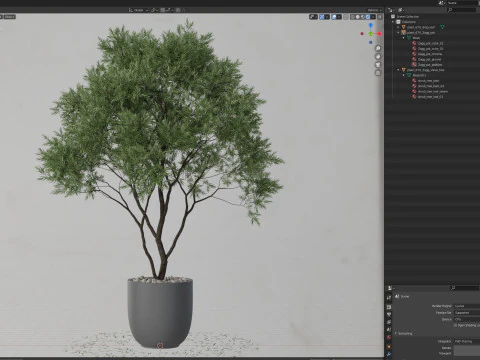Viewport: 480px width, 360px height.
Task: Enable Open Shading Language checkbox
Action: point(456,325)
